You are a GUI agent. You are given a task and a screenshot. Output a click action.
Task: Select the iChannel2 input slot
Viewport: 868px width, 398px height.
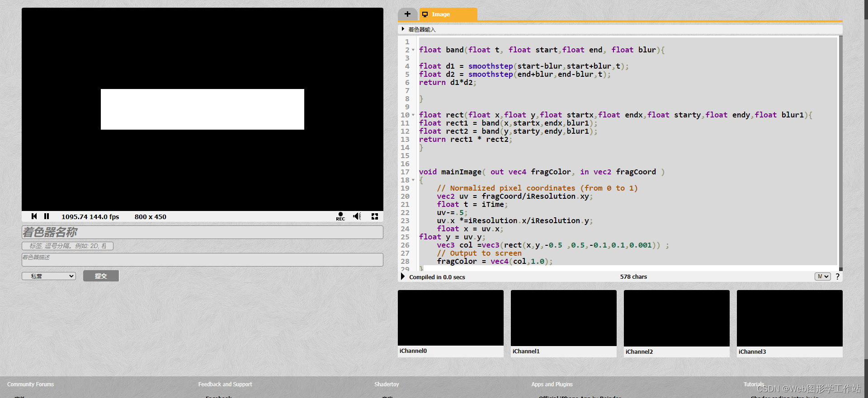tap(677, 318)
